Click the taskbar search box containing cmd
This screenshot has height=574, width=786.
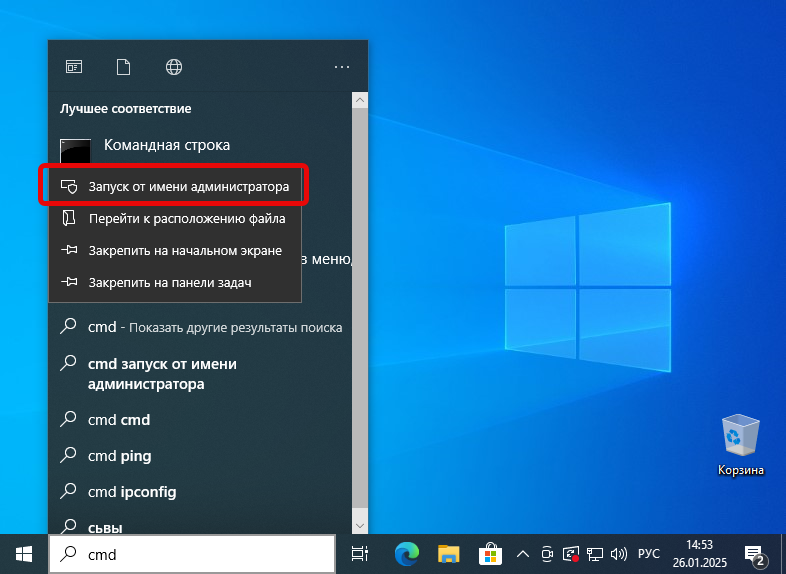click(190, 553)
